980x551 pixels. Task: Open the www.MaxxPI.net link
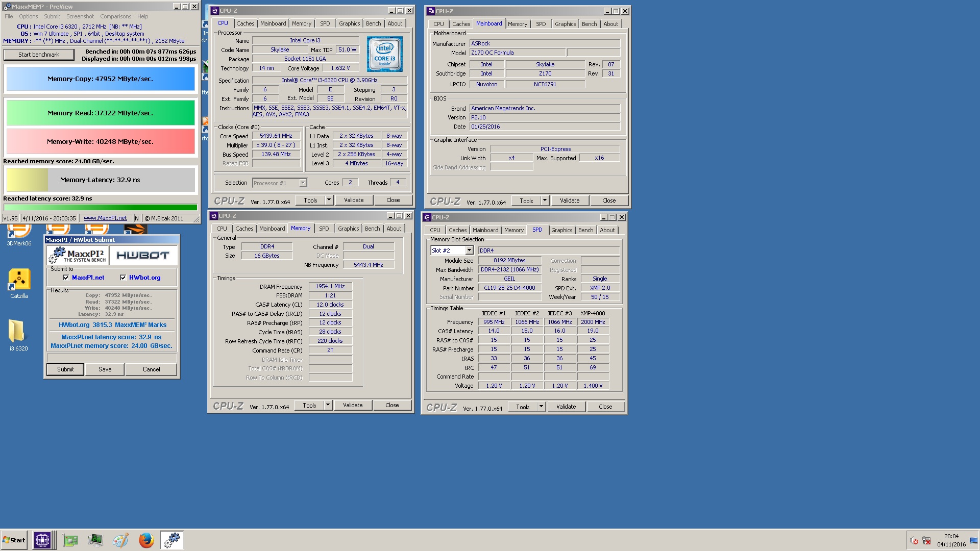point(105,218)
